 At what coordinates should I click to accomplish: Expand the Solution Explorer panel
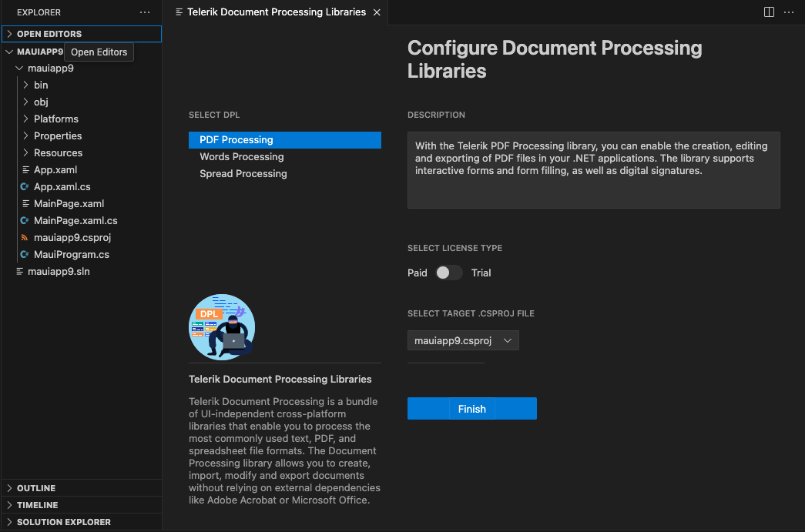(x=82, y=522)
